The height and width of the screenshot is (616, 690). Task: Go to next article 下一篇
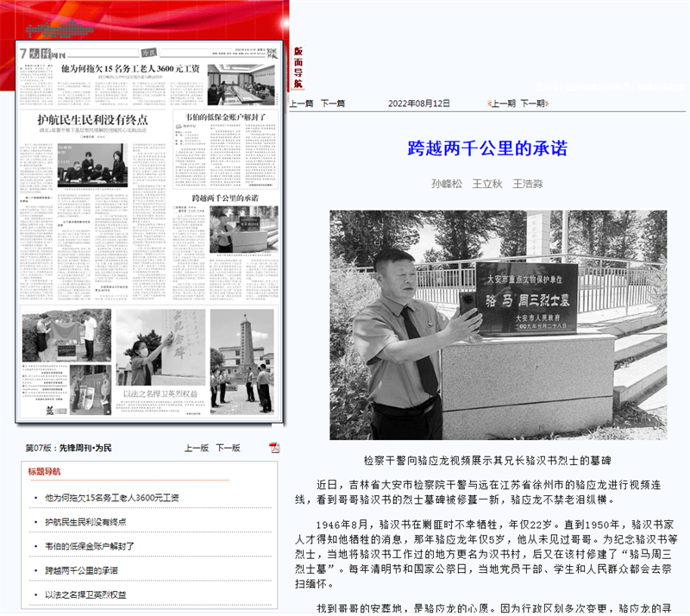click(x=333, y=104)
